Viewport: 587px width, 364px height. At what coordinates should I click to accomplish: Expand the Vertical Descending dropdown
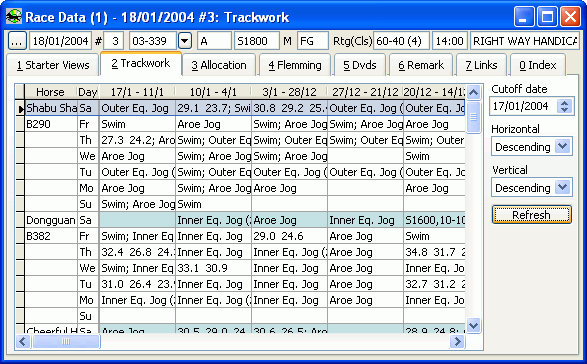click(563, 187)
